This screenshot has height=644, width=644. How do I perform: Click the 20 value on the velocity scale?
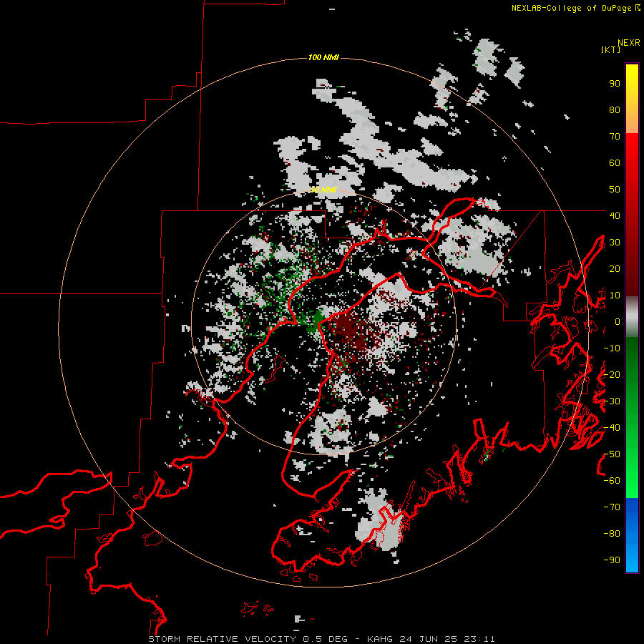[x=615, y=268]
